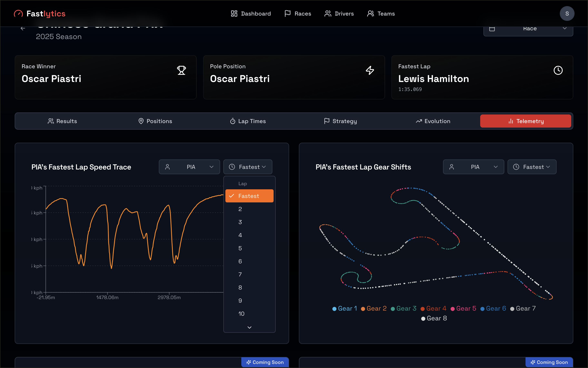The width and height of the screenshot is (588, 368).
Task: Click the Race Winner Oscar Piastri name
Action: pyautogui.click(x=51, y=79)
